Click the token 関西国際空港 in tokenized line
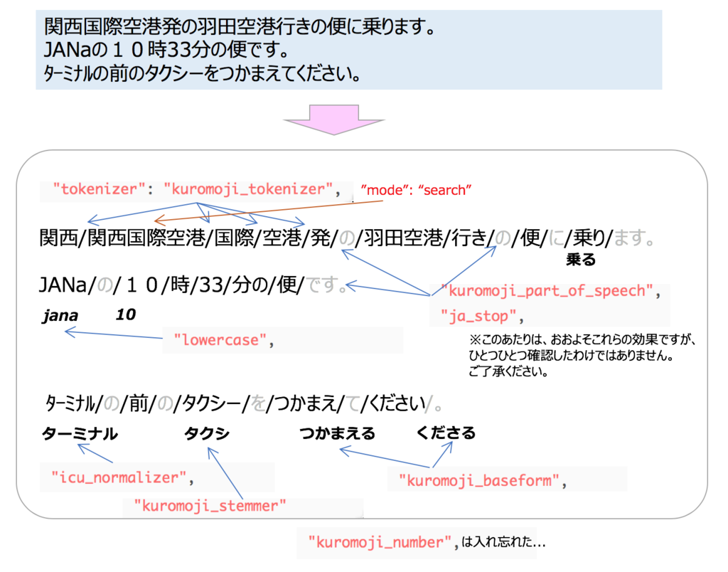 (146, 238)
